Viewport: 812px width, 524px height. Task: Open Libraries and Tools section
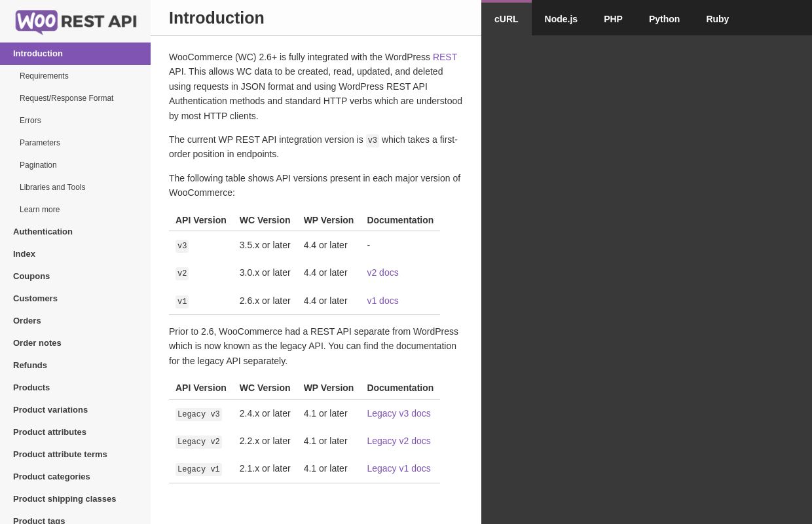click(x=75, y=187)
